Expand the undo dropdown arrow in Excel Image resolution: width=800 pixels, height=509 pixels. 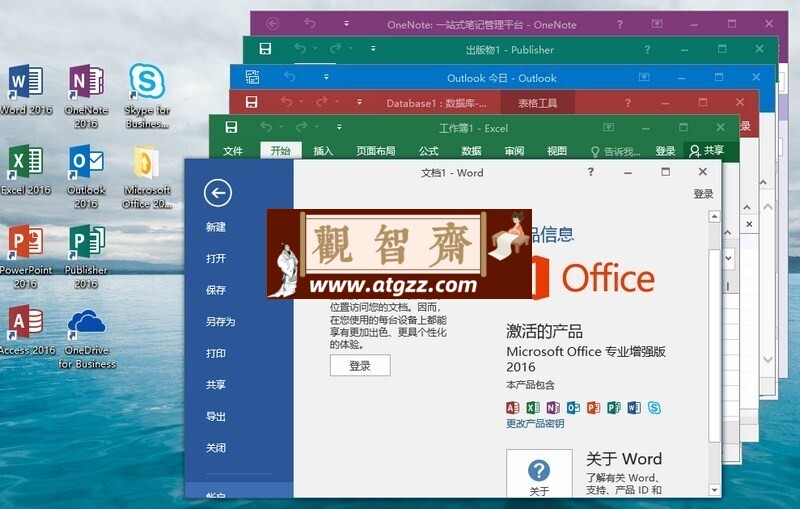pyautogui.click(x=281, y=126)
